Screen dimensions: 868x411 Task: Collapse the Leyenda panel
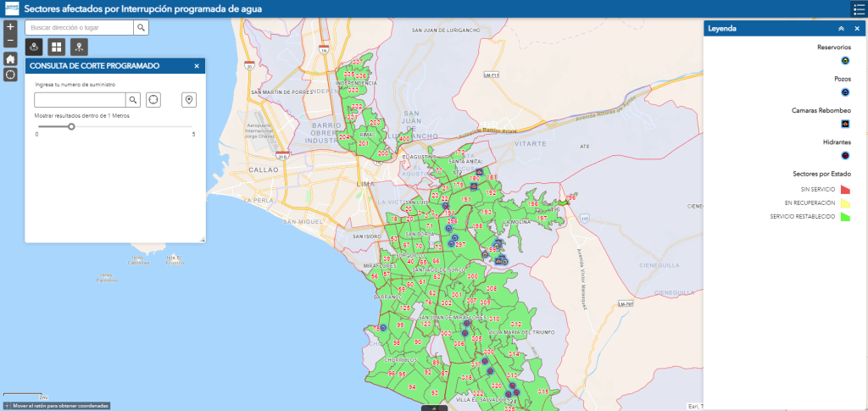click(841, 28)
